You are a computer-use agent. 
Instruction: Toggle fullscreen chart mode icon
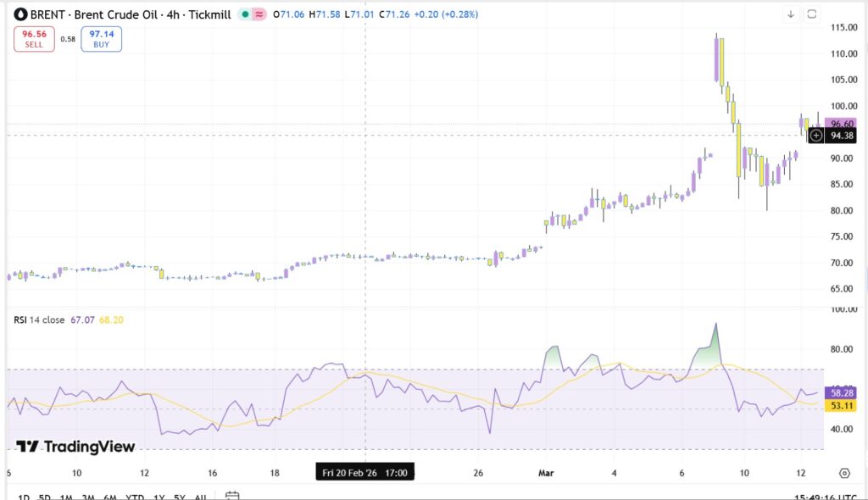click(811, 14)
